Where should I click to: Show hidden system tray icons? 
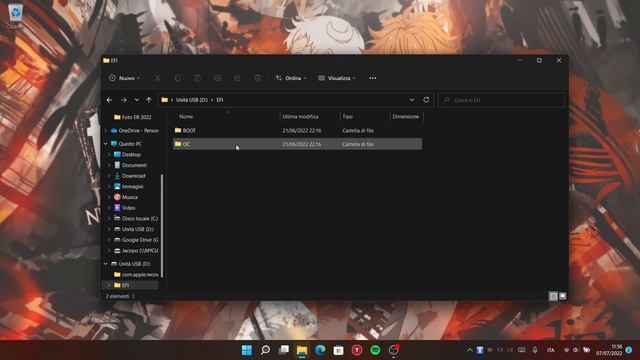click(469, 350)
